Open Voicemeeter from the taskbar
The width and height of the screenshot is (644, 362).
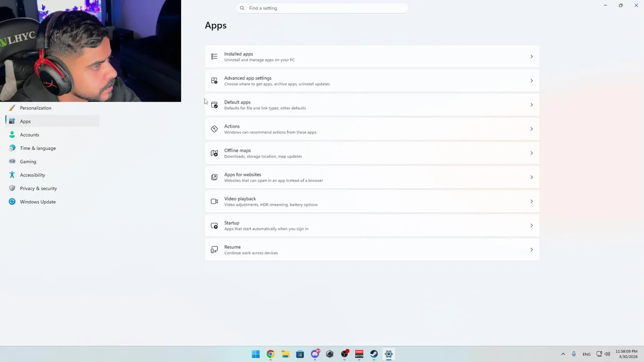359,354
